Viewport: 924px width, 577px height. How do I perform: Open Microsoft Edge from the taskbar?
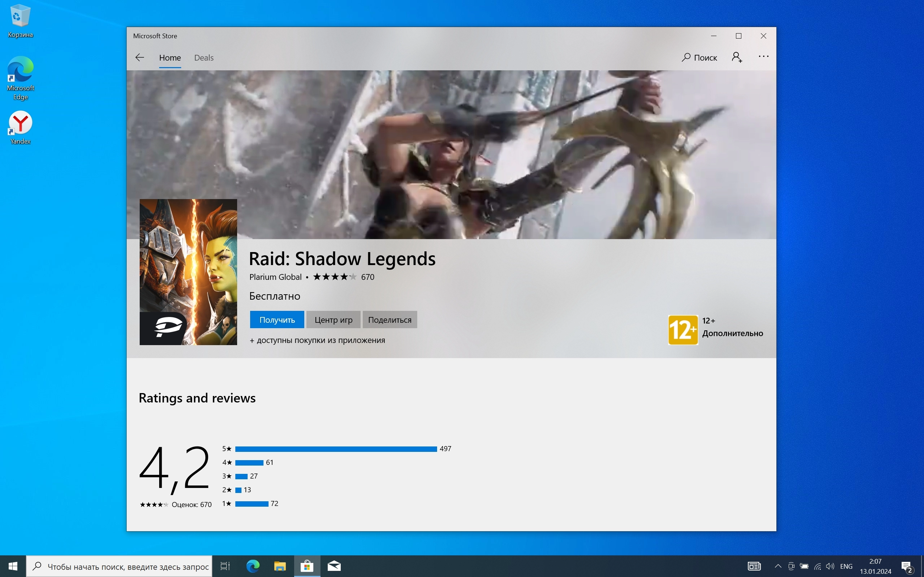point(253,566)
